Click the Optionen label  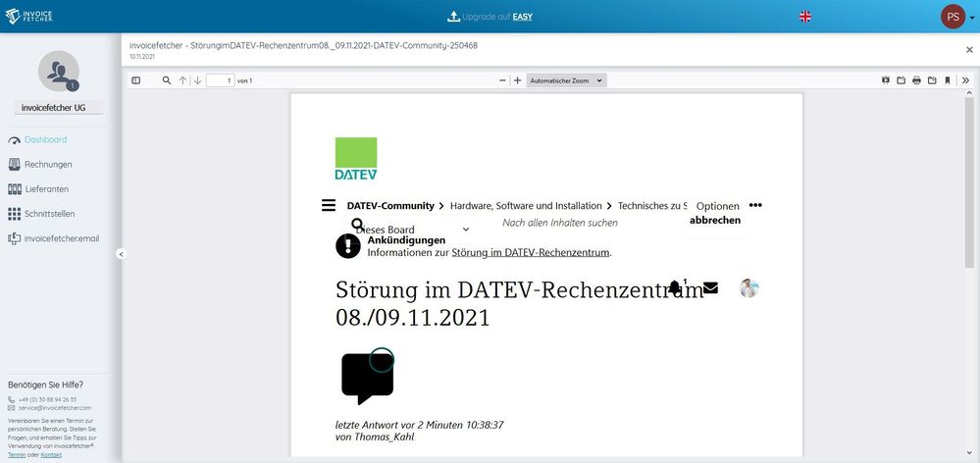click(717, 206)
